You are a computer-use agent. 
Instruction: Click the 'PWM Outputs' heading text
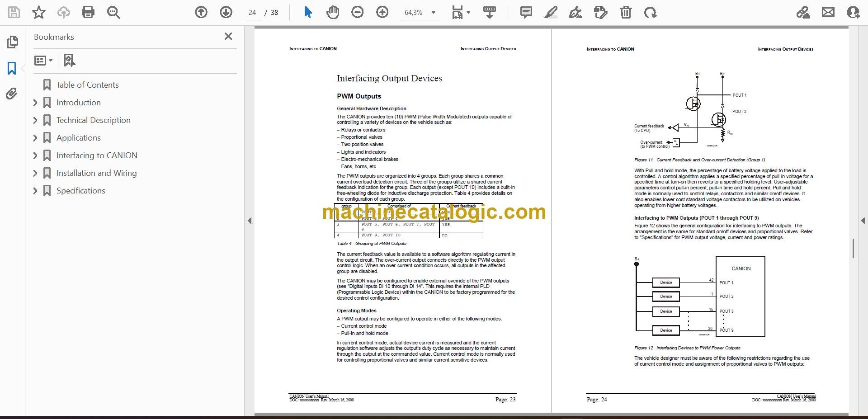(359, 96)
